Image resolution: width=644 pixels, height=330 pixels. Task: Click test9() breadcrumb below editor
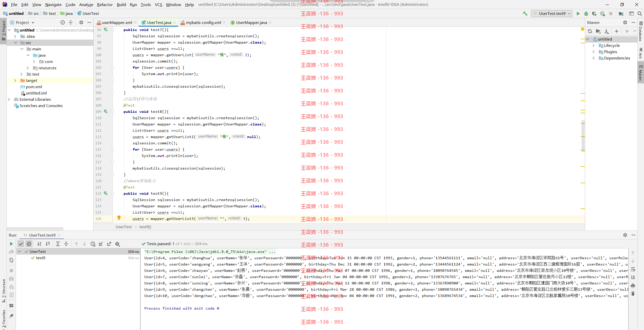pos(145,227)
